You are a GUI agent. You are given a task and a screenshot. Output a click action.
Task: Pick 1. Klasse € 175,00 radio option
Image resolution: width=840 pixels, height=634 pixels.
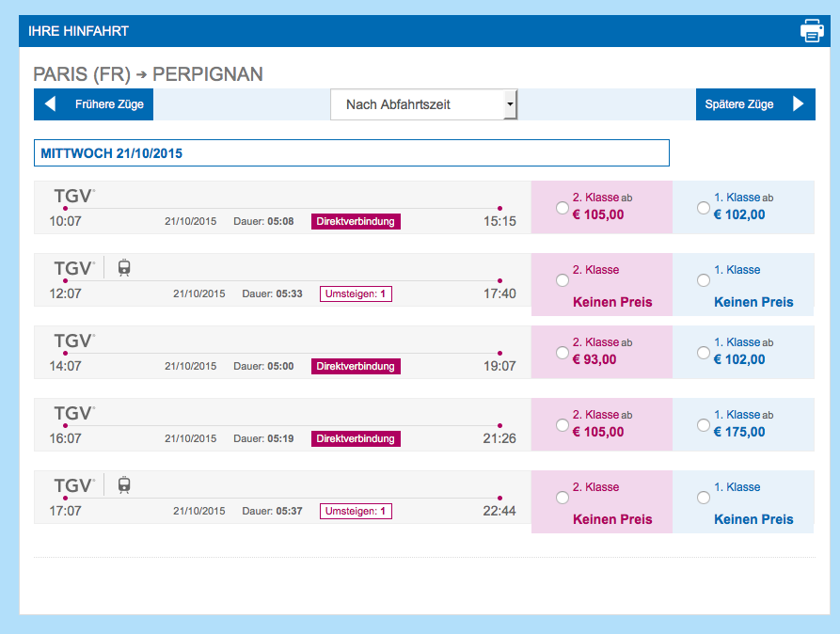coord(704,424)
